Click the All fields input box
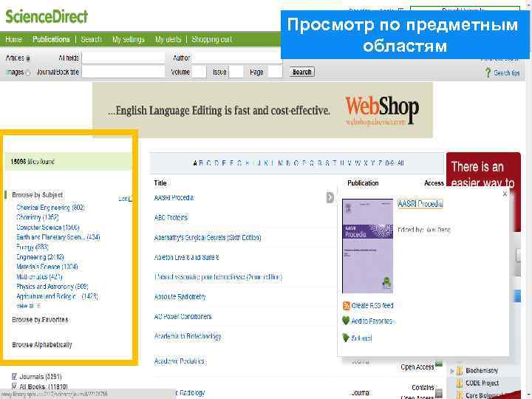 [x=123, y=58]
